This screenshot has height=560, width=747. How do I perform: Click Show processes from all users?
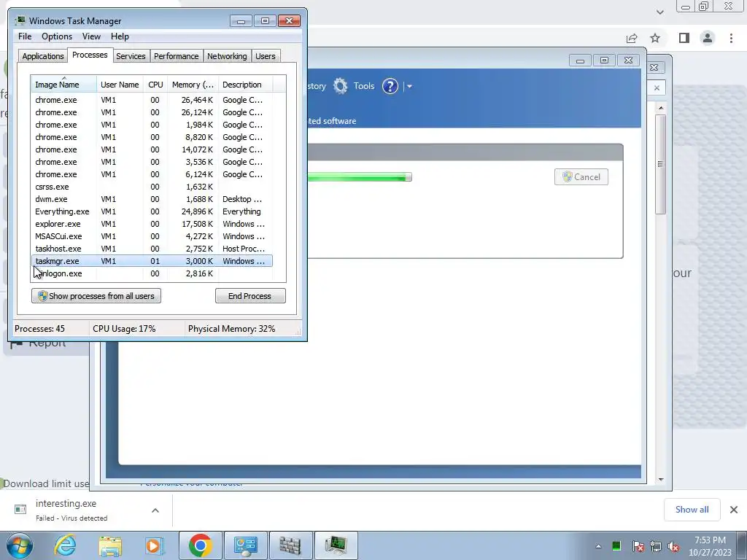pos(96,296)
